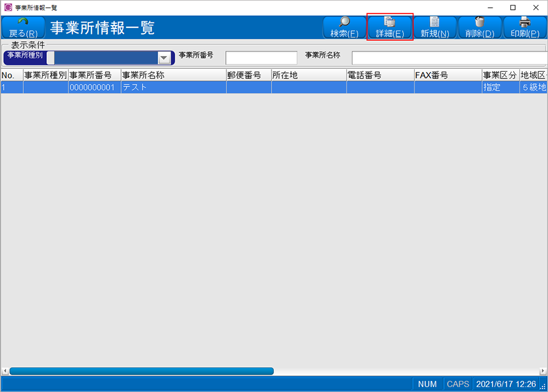Screen dimensions: 548x392
Task: Open 詳細(E) details for the selected office
Action: pos(390,28)
